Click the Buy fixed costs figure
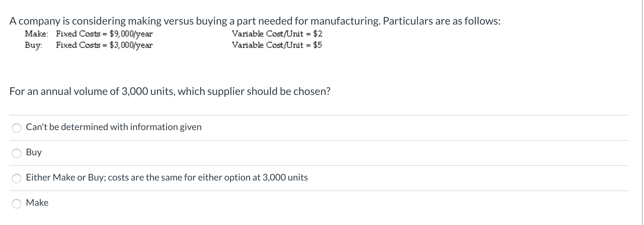Screen dimensions: 644x225 click(131, 45)
